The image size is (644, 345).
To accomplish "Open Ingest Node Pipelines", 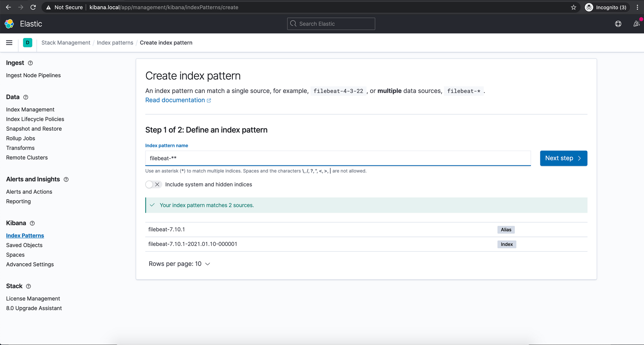I will coord(33,75).
